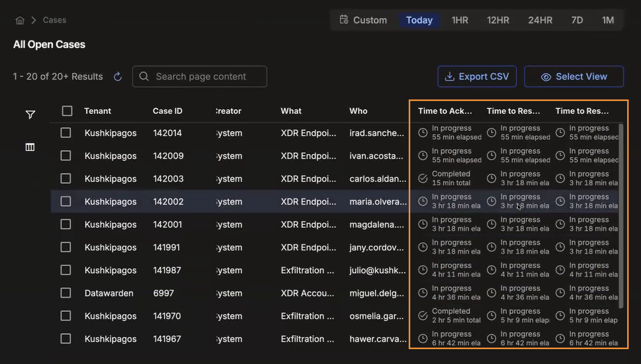
Task: Click user magdalena... in Who column
Action: [x=377, y=224]
